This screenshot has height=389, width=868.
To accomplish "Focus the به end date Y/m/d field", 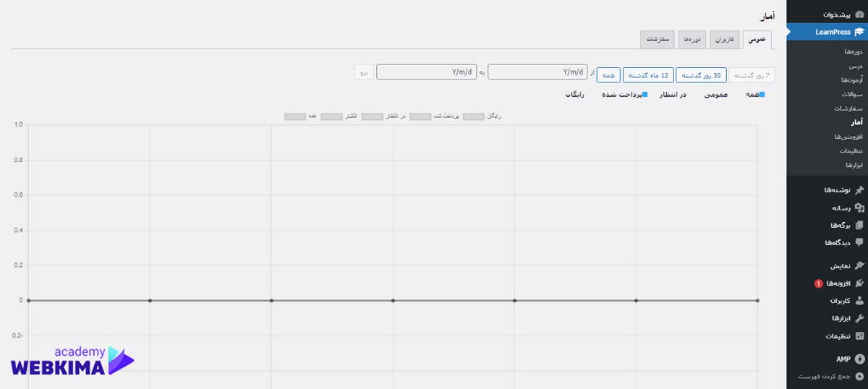I will coord(427,72).
